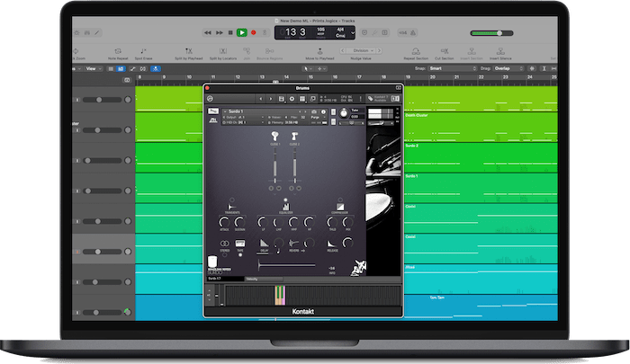
Task: Click Kontakt next preset arrow
Action: (270, 99)
